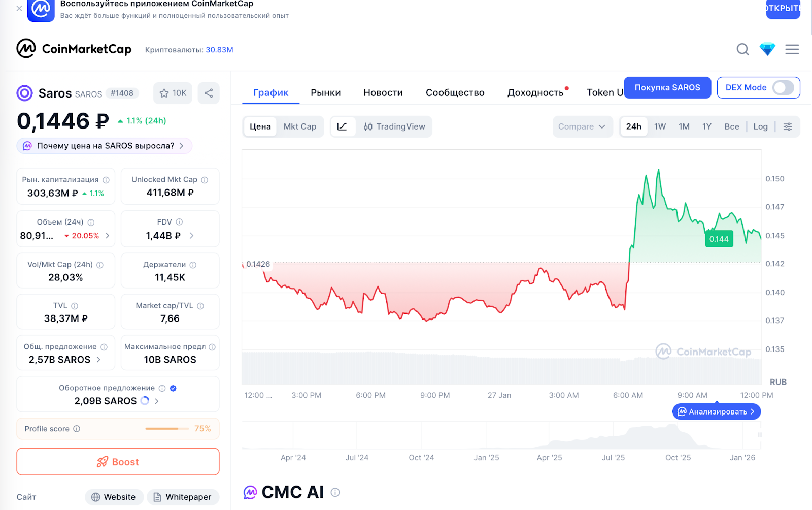812x510 pixels.
Task: Open the search magnifier icon
Action: [x=742, y=49]
